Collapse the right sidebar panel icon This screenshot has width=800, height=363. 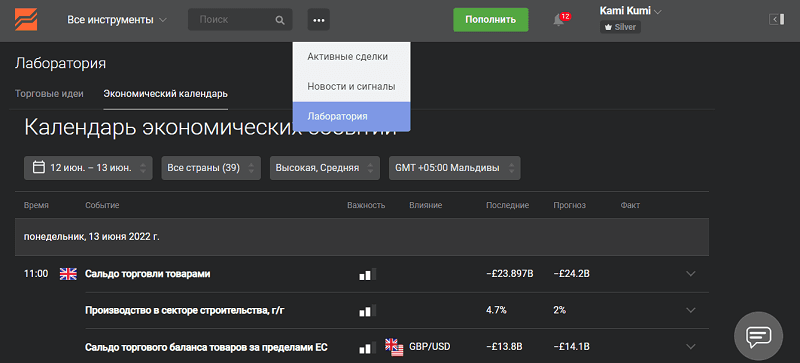click(776, 19)
